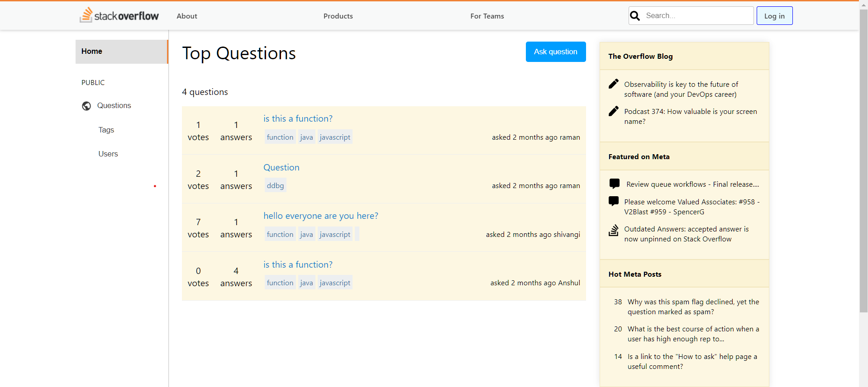Click the ddbg tag
The width and height of the screenshot is (868, 387).
[275, 185]
